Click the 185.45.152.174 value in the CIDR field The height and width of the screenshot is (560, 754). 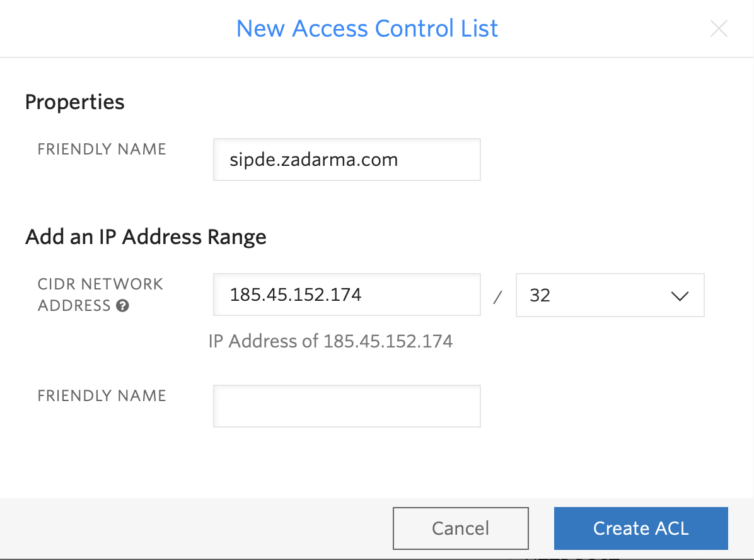(296, 295)
